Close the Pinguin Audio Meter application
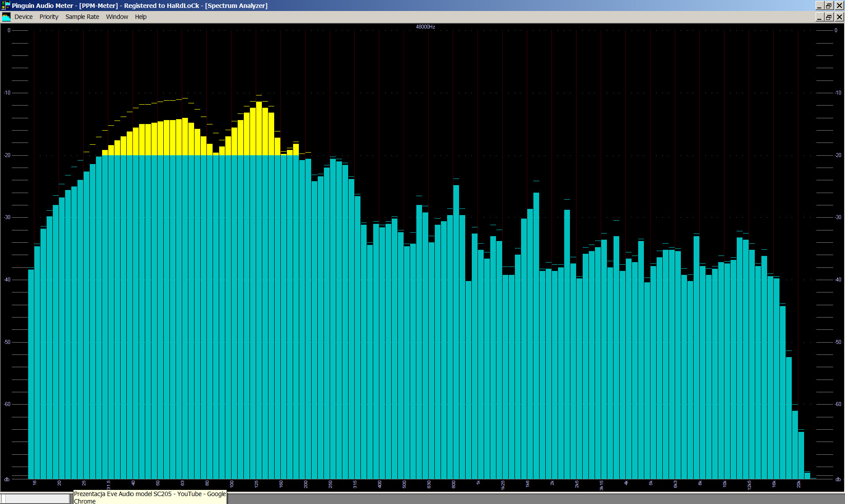The width and height of the screenshot is (845, 504). pyautogui.click(x=839, y=5)
